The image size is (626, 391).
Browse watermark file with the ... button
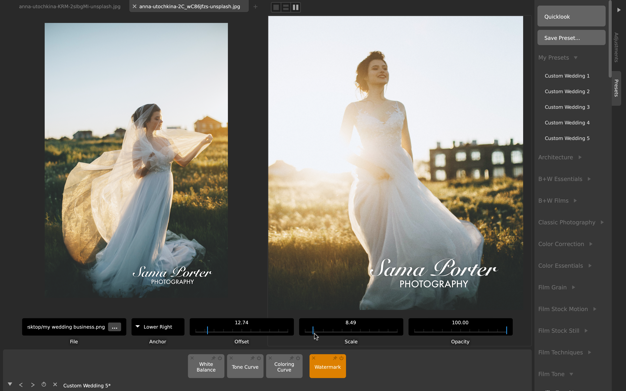[115, 327]
